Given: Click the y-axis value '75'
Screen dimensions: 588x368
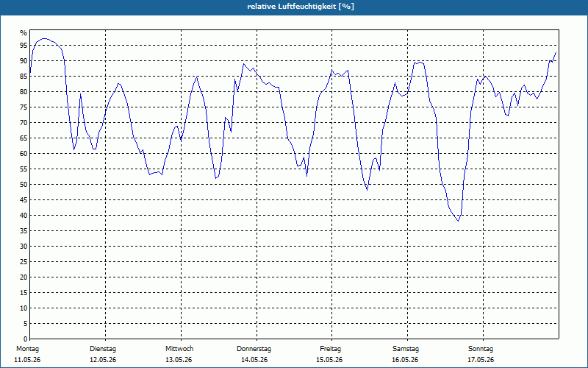Looking at the screenshot, I should pos(24,107).
